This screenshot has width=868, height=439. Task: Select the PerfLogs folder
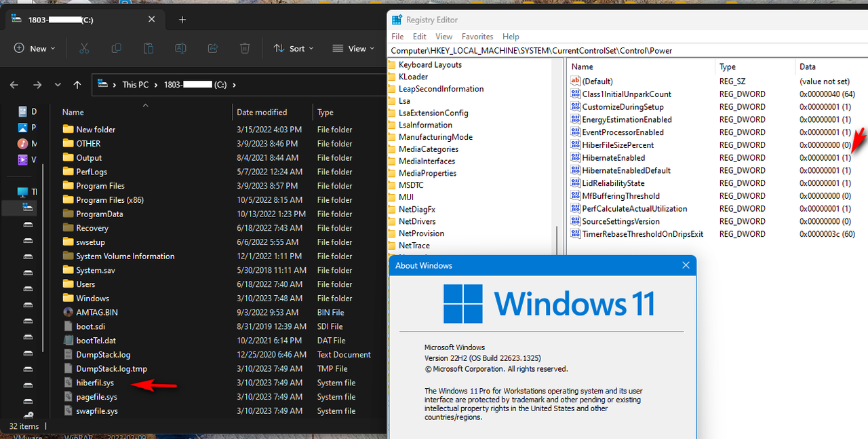92,172
